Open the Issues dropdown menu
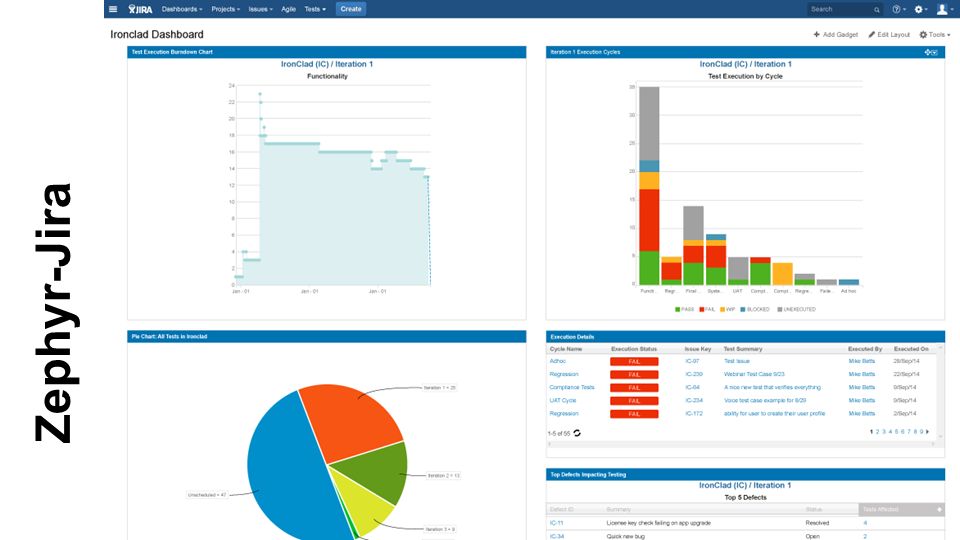Viewport: 960px width, 540px height. (260, 9)
